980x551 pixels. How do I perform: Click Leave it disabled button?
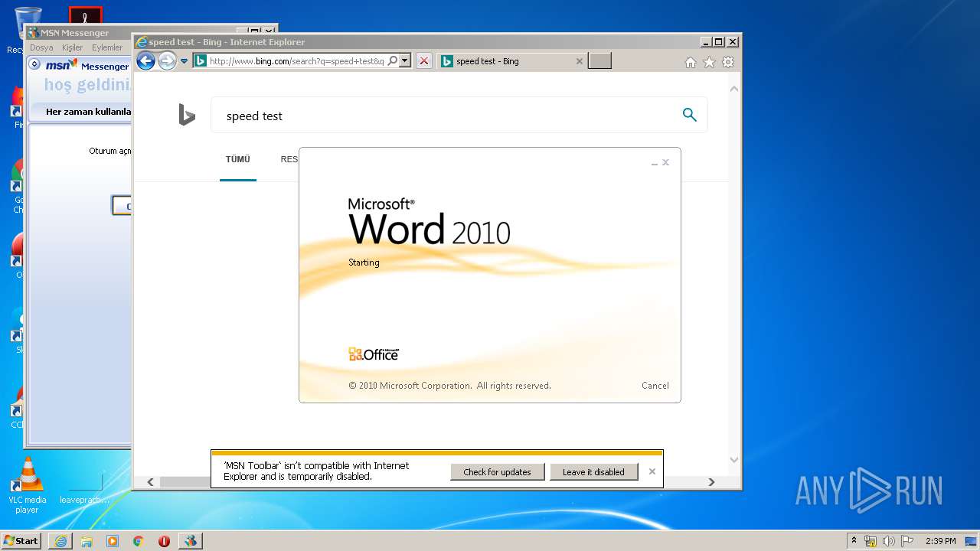pos(593,472)
